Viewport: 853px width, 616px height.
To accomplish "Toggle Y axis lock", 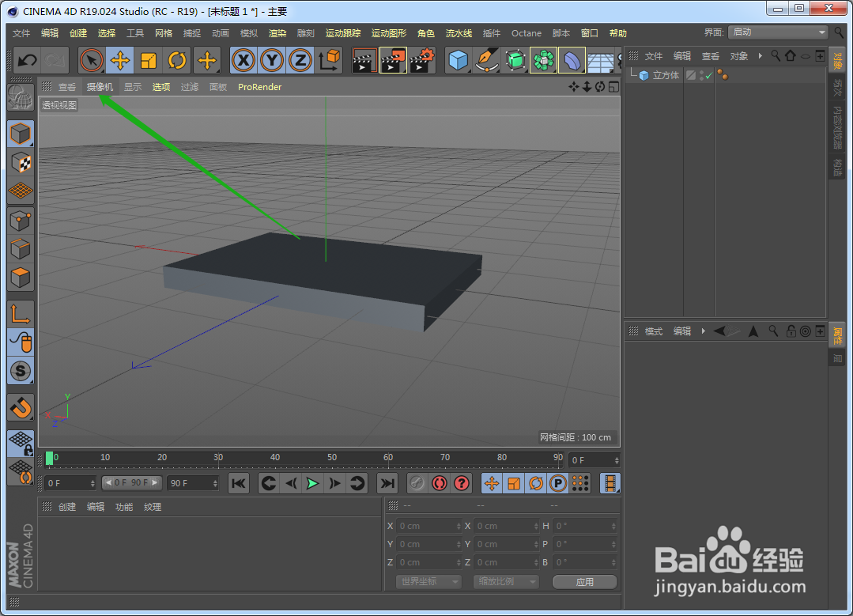I will click(x=271, y=60).
